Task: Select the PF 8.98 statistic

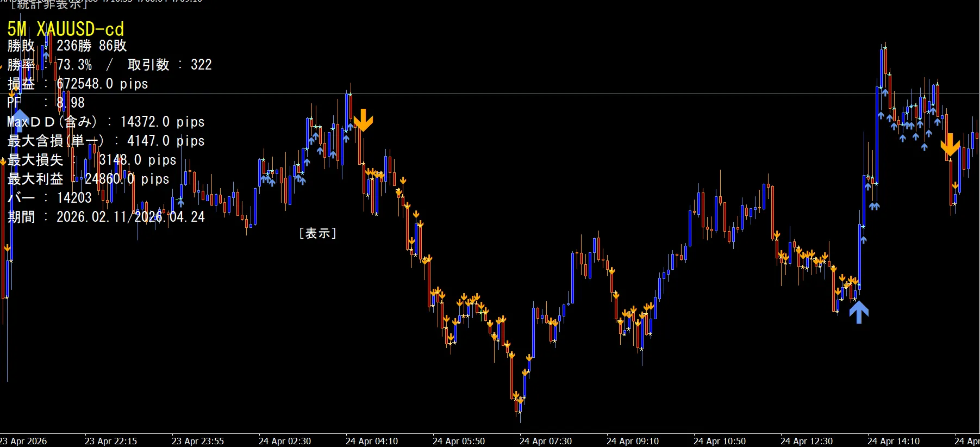Action: click(46, 103)
